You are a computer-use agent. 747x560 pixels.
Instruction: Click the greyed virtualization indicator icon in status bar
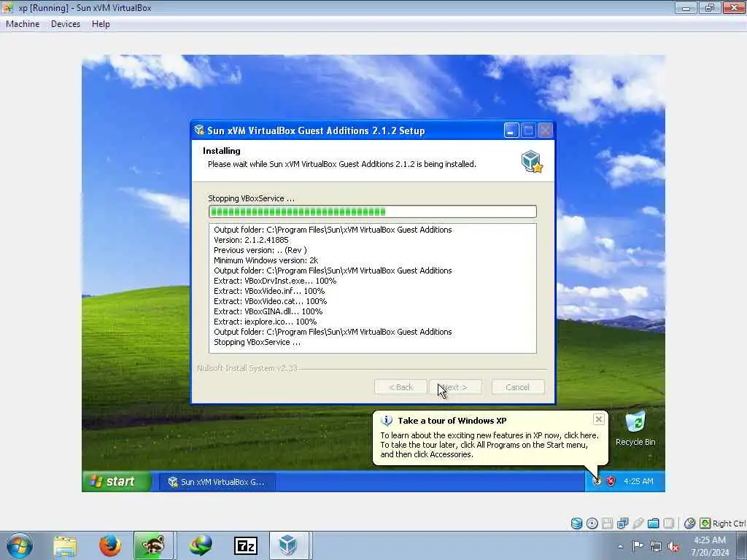[669, 524]
